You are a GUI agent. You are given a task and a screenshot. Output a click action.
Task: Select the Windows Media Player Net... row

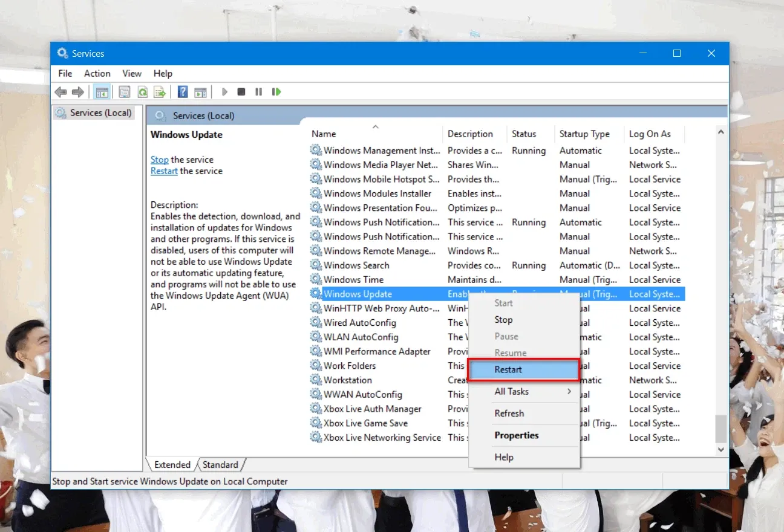[496, 165]
